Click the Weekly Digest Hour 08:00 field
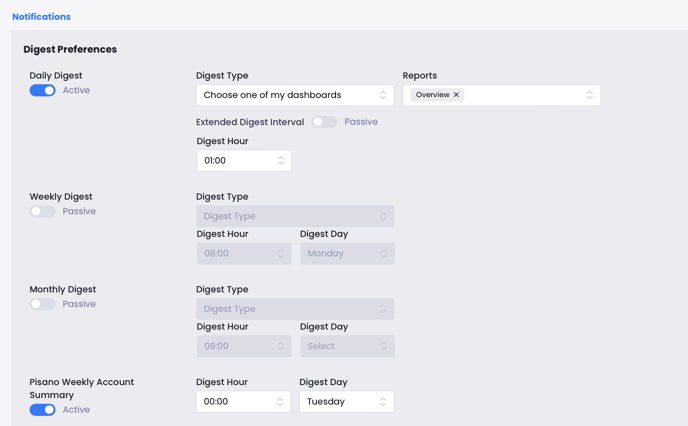The width and height of the screenshot is (688, 426). click(x=243, y=254)
